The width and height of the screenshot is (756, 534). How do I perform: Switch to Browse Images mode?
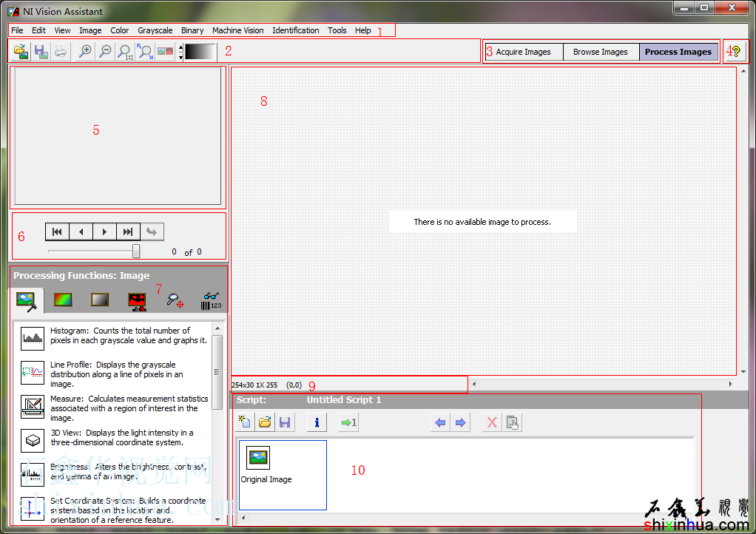tap(600, 52)
